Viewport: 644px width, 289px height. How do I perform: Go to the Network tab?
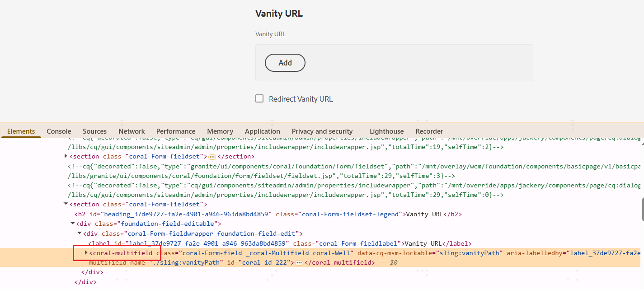132,131
